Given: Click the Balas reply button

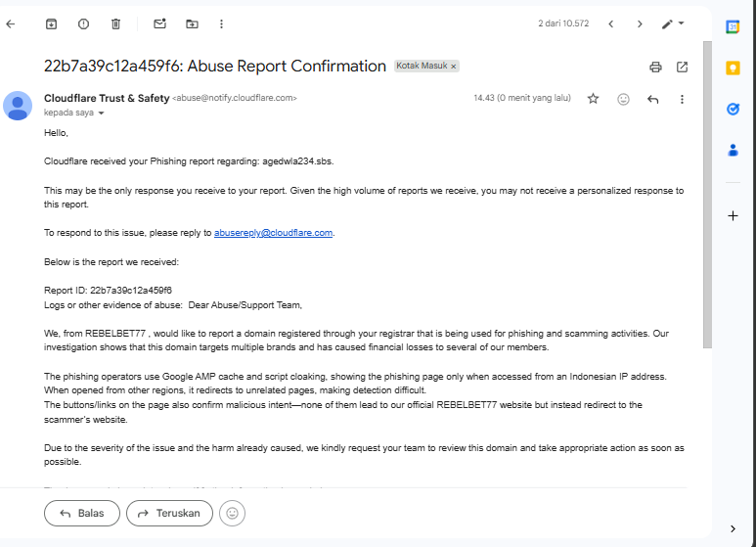Looking at the screenshot, I should 81,513.
